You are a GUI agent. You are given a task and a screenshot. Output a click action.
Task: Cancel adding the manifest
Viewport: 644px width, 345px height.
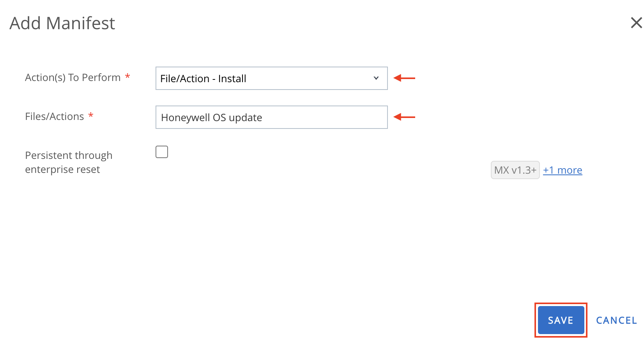(616, 320)
